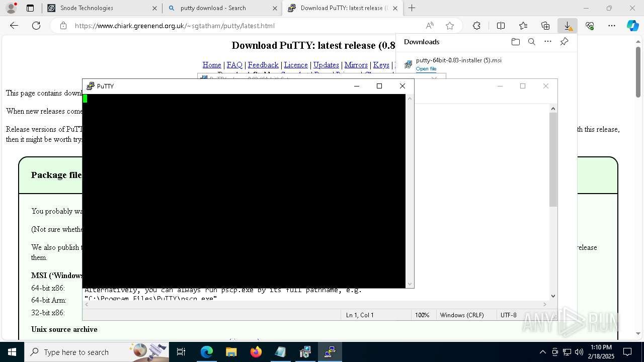Image resolution: width=644 pixels, height=362 pixels.
Task: Open Edge Settings and more menu
Action: (x=612, y=26)
